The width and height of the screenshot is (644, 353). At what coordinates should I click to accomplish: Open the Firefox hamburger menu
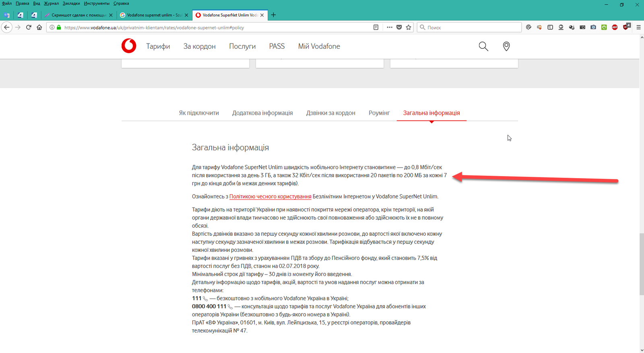(638, 27)
